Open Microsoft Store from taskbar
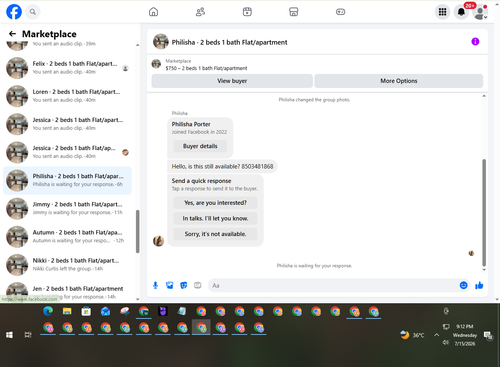500x367 pixels. pos(86,311)
